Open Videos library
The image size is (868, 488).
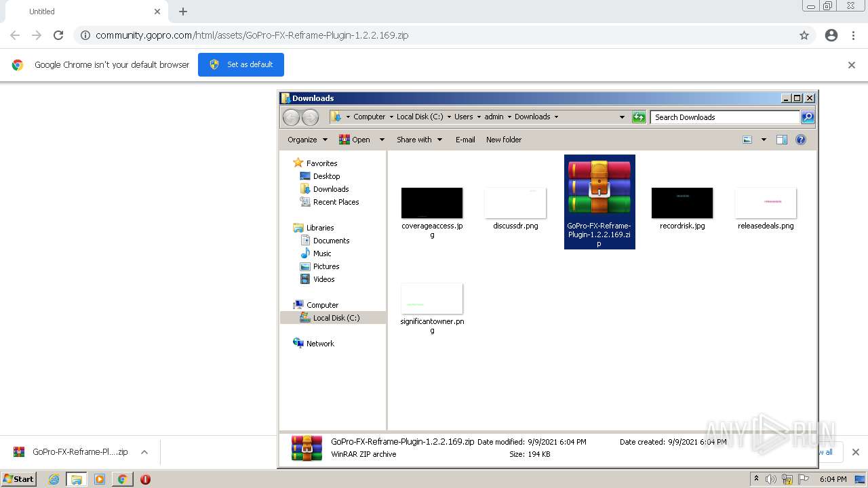coord(323,279)
